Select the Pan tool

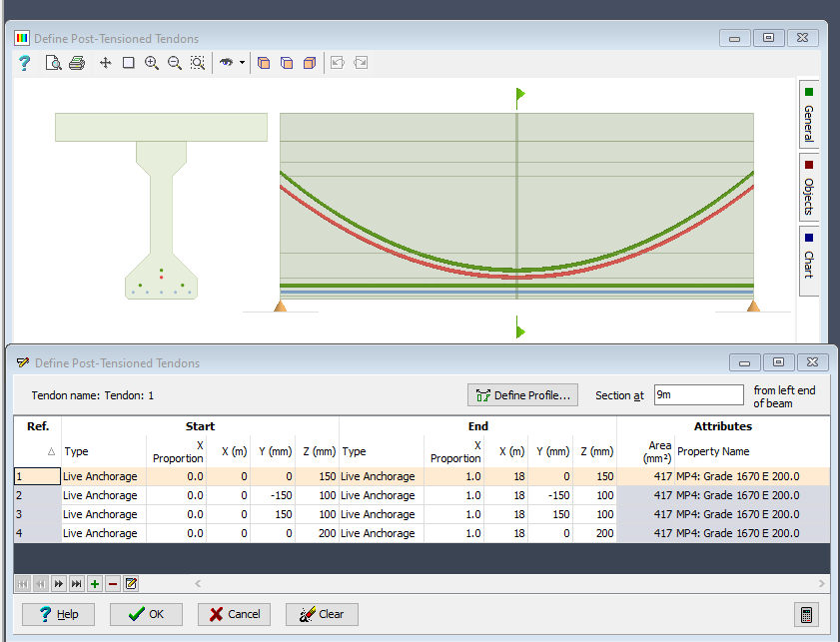point(104,62)
